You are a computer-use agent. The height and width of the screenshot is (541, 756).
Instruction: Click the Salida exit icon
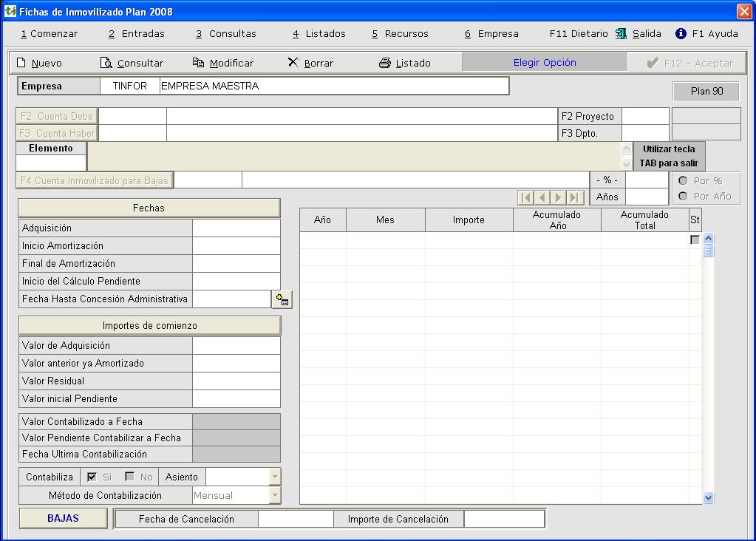[x=621, y=33]
